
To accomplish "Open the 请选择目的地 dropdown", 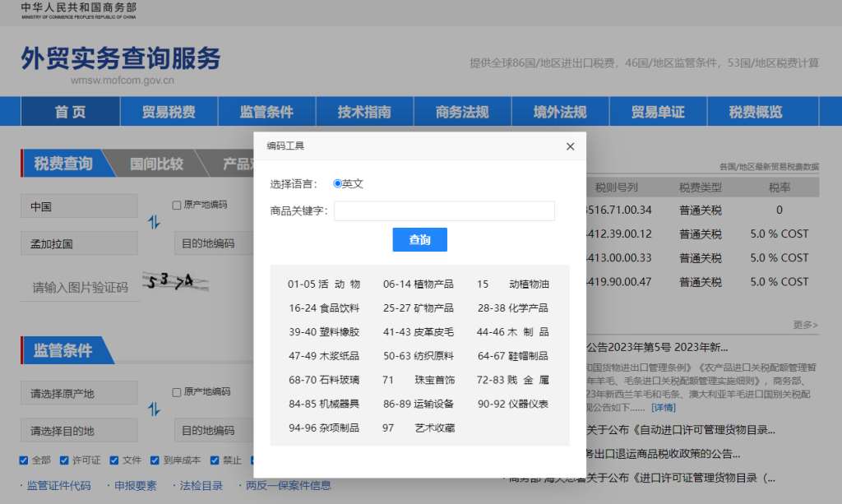I will pyautogui.click(x=79, y=431).
